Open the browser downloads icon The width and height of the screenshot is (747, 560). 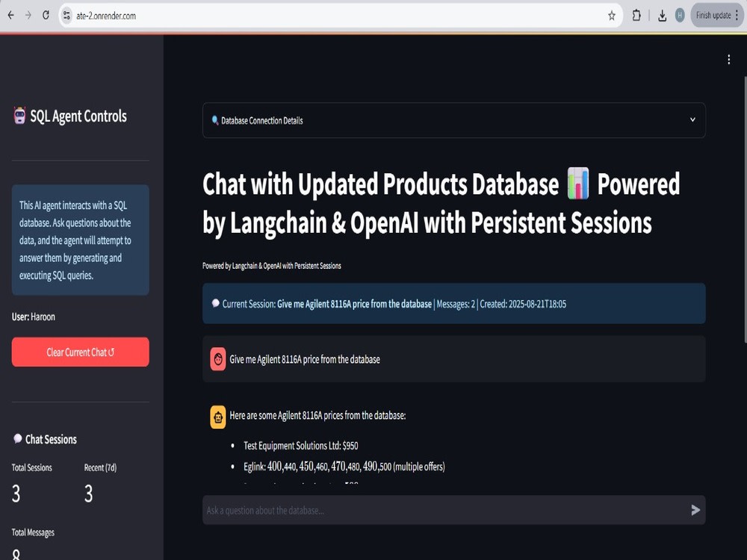pyautogui.click(x=662, y=16)
